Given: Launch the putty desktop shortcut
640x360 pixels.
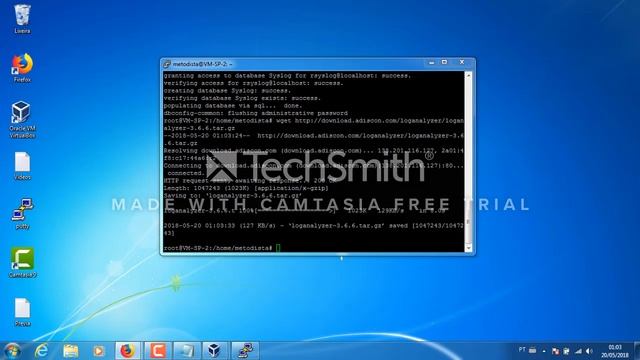Looking at the screenshot, I should click(22, 214).
